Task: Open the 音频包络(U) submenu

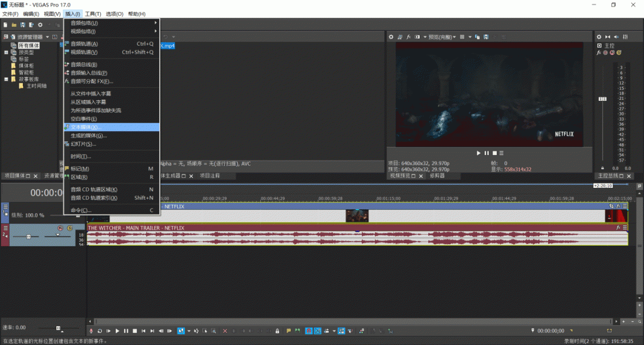Action: click(x=112, y=23)
